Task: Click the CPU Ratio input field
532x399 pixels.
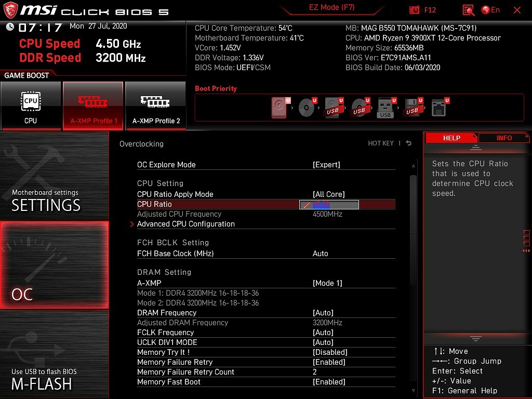Action: [329, 205]
